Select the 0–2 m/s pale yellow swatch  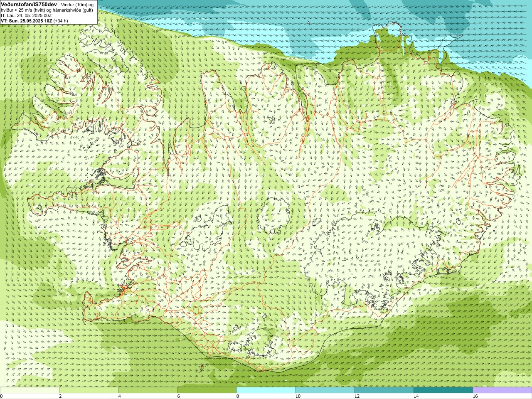(30, 390)
